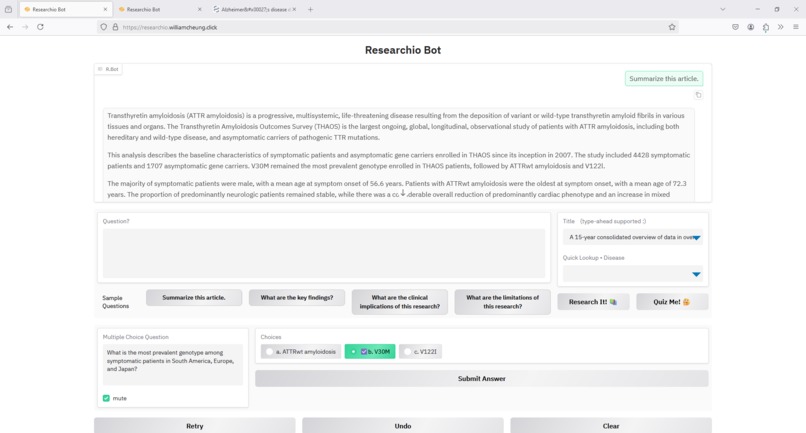
Task: Click 'What are the clinical implications' button
Action: tap(399, 302)
